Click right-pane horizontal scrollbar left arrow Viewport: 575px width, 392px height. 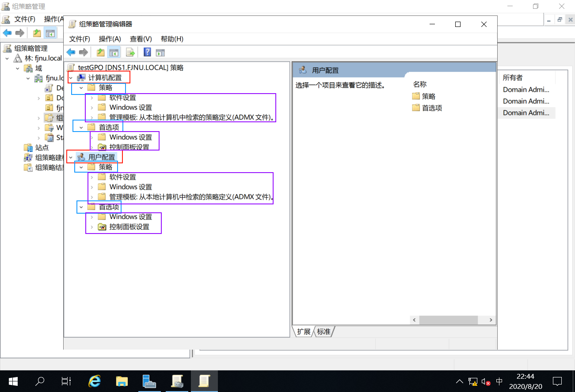pos(415,320)
